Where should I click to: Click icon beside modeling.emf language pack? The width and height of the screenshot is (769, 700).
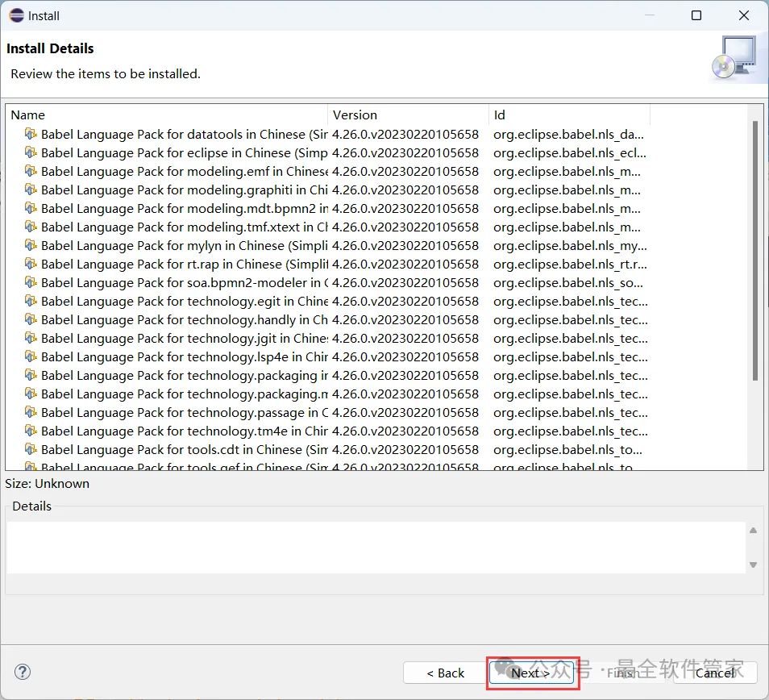click(31, 171)
